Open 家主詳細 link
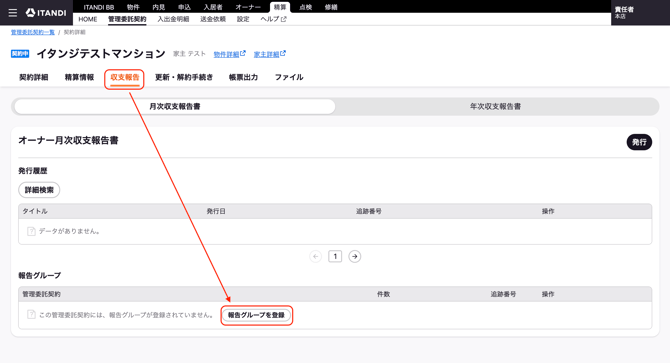This screenshot has height=363, width=670. tap(270, 54)
